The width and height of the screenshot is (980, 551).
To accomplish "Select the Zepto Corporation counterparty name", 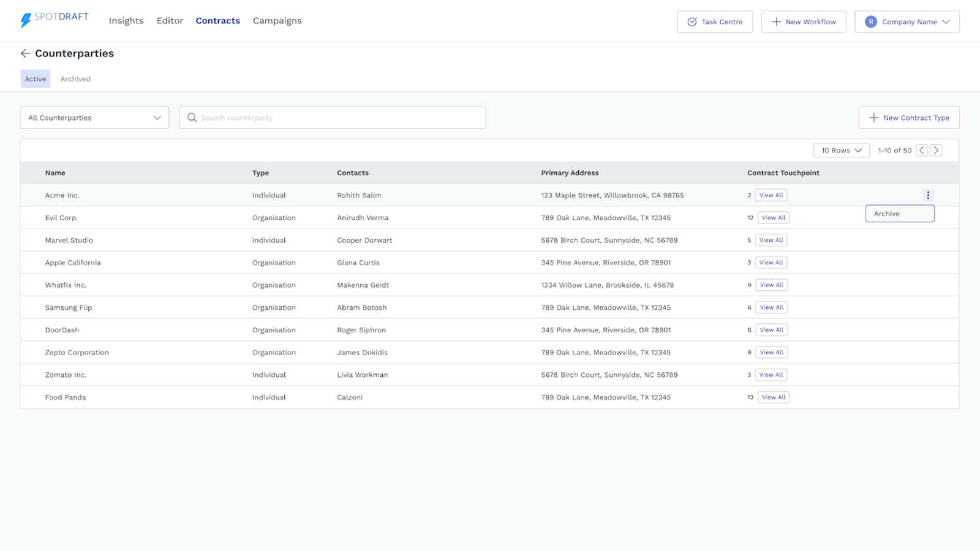I will pyautogui.click(x=77, y=352).
